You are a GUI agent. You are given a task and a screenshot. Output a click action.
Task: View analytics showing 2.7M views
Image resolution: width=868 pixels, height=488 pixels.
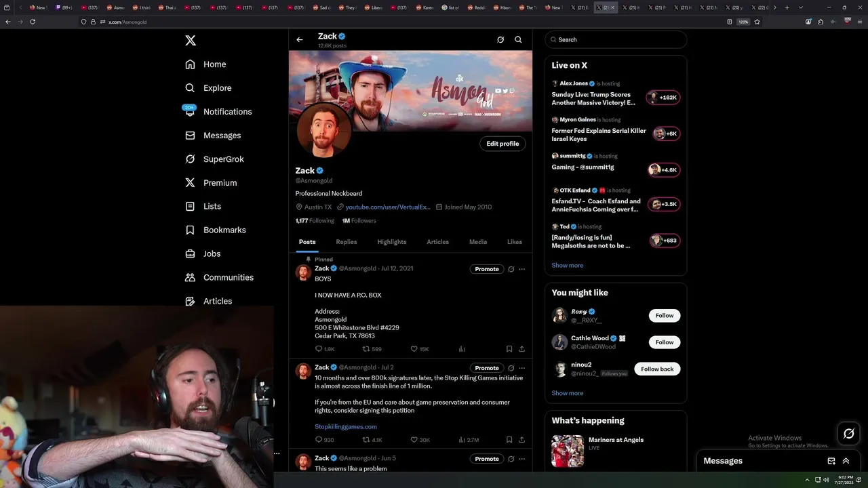[x=469, y=440]
